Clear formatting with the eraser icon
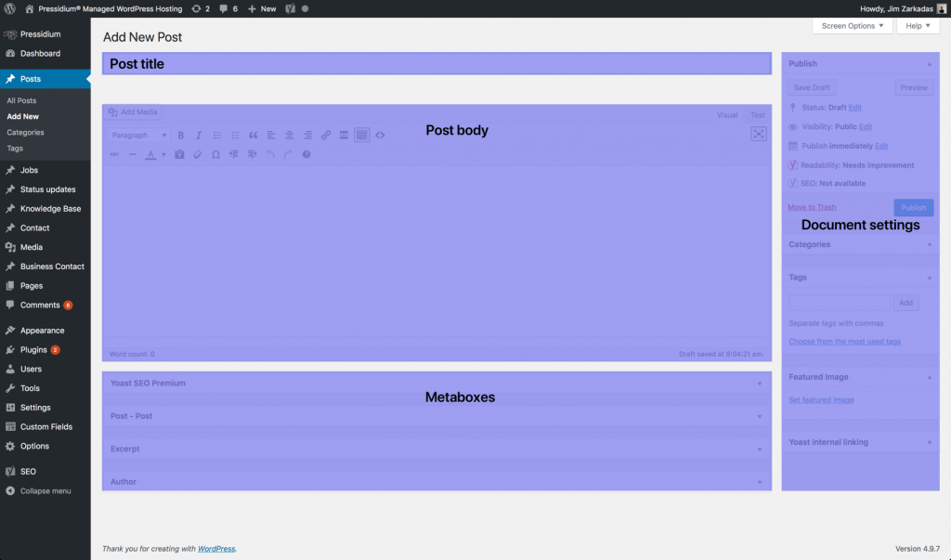This screenshot has width=951, height=560. coord(197,155)
